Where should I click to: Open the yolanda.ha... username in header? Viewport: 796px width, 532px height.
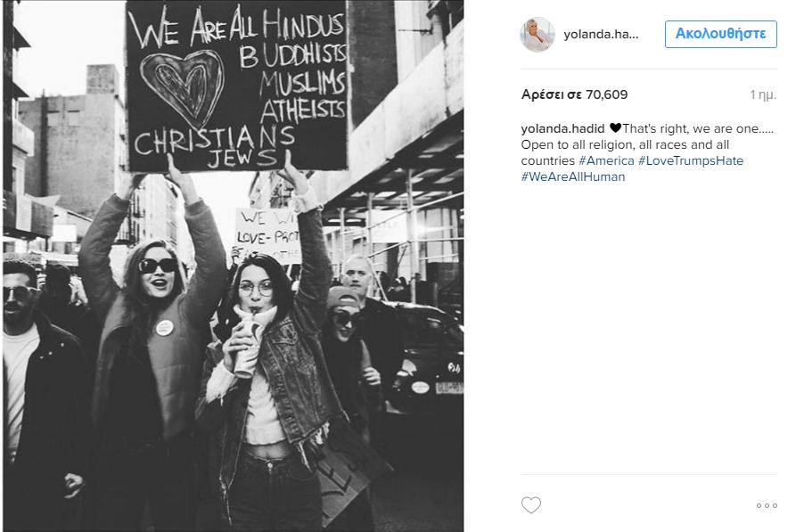[x=601, y=35]
